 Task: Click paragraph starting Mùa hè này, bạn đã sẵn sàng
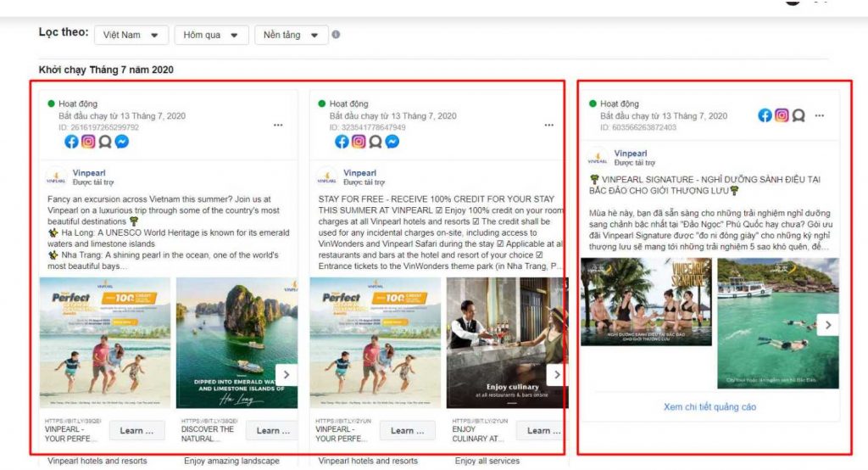[710, 229]
